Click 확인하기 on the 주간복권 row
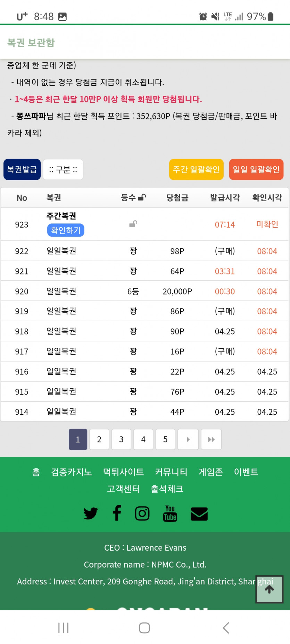Screen dimensions: 290x644 [66, 230]
